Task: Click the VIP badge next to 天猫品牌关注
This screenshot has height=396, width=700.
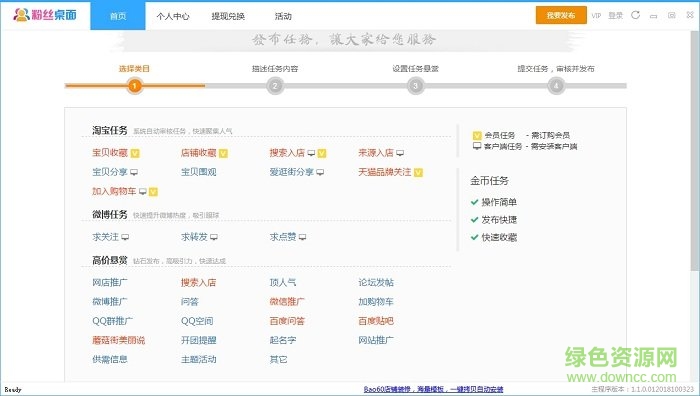Action: click(418, 172)
